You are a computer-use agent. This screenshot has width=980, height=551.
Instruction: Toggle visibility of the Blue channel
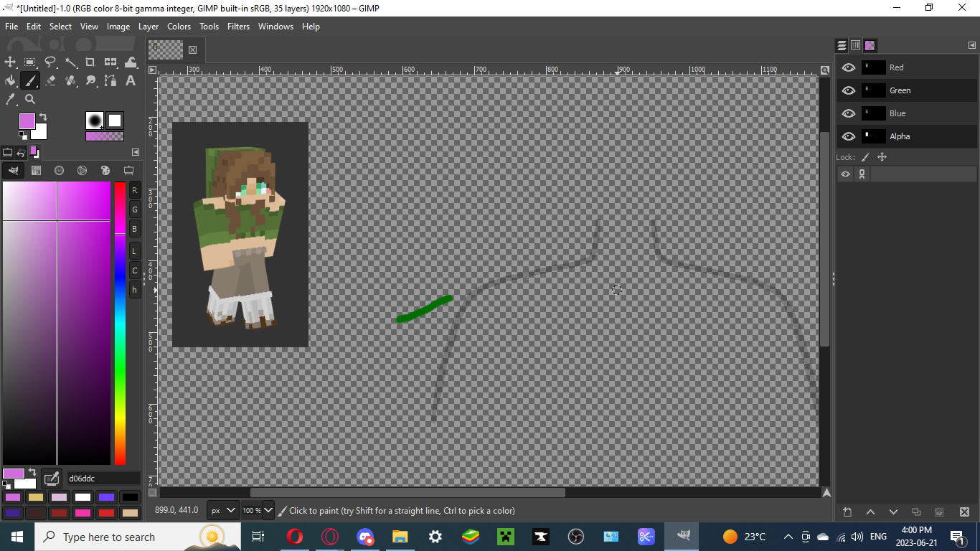pyautogui.click(x=849, y=113)
